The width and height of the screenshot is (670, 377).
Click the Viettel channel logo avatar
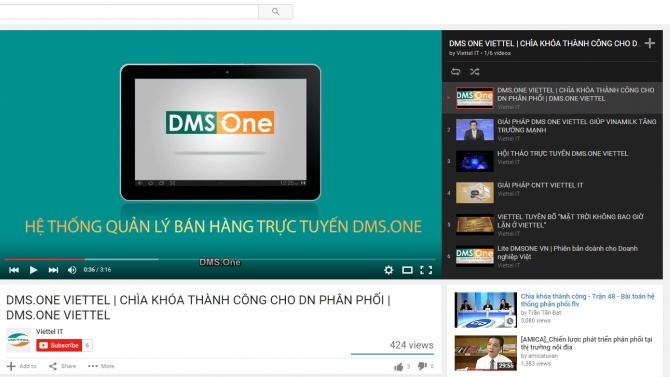[x=18, y=340]
